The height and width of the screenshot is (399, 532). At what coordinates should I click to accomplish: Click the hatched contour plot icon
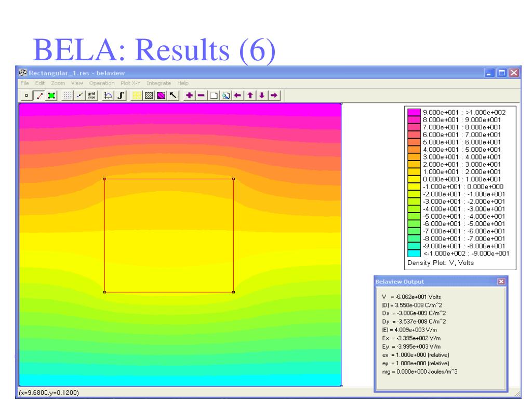pyautogui.click(x=149, y=96)
